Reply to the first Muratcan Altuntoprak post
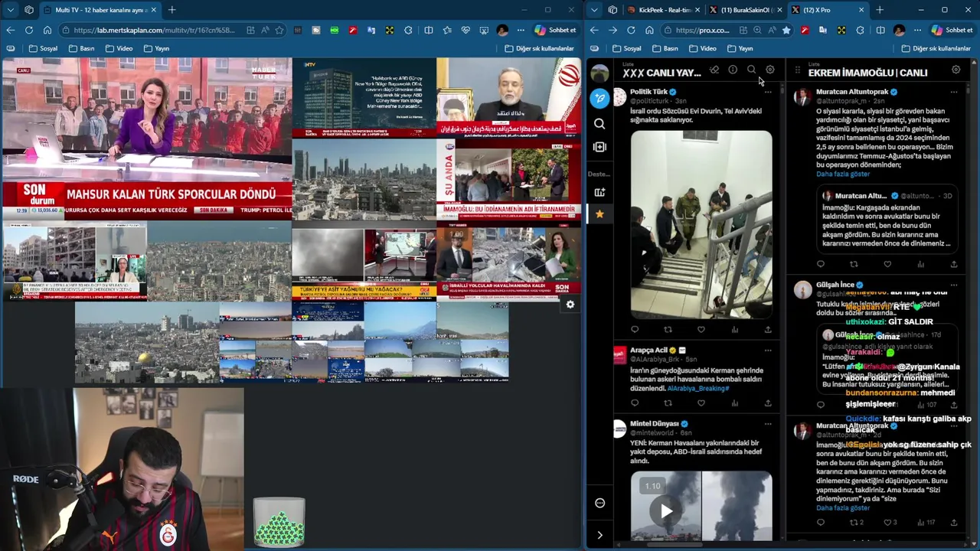Viewport: 980px width, 551px height. tap(821, 264)
